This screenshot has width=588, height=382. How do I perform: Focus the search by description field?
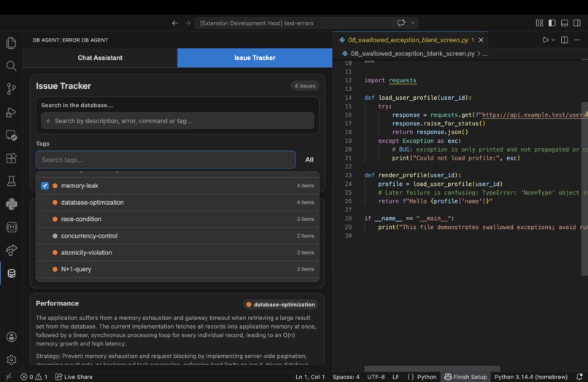177,121
